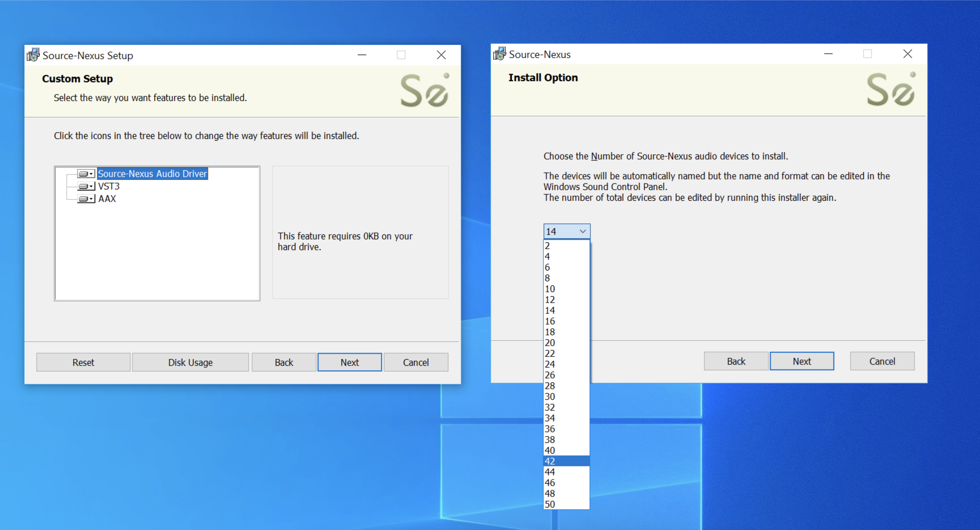
Task: Collapse the device count combo box arrow
Action: click(x=583, y=231)
